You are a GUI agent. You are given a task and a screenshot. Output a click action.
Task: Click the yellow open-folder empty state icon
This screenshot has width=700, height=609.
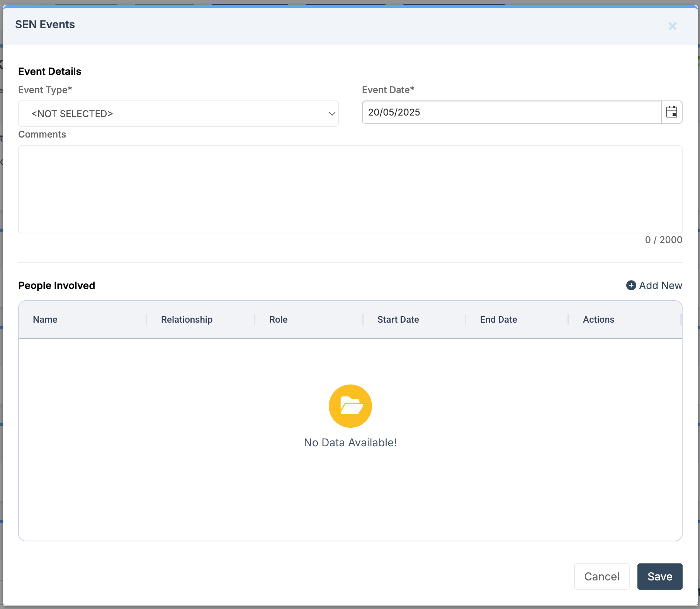(x=350, y=406)
